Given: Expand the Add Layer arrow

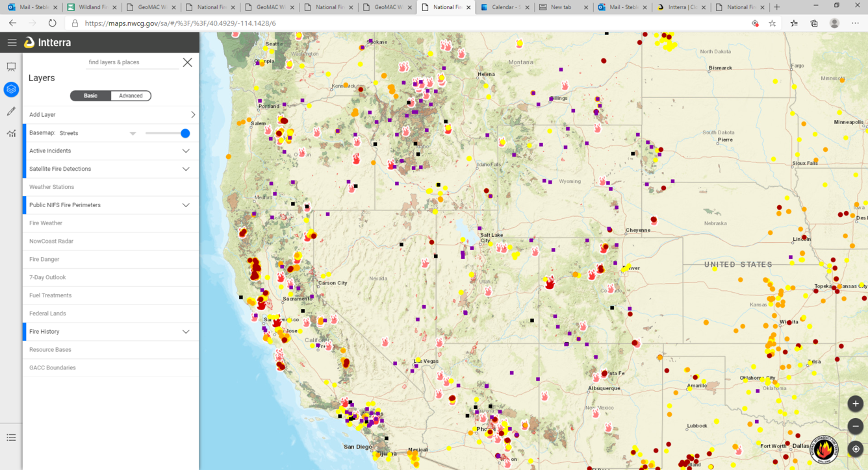Looking at the screenshot, I should 193,115.
